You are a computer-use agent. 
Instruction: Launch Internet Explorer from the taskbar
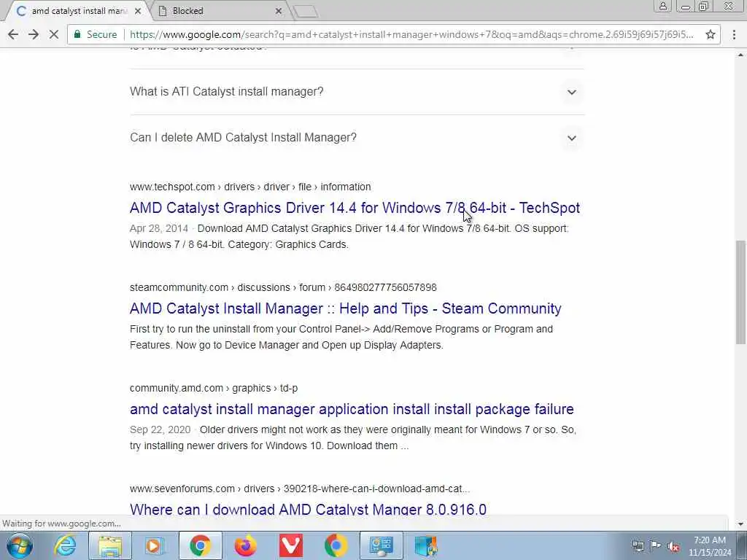pyautogui.click(x=65, y=545)
